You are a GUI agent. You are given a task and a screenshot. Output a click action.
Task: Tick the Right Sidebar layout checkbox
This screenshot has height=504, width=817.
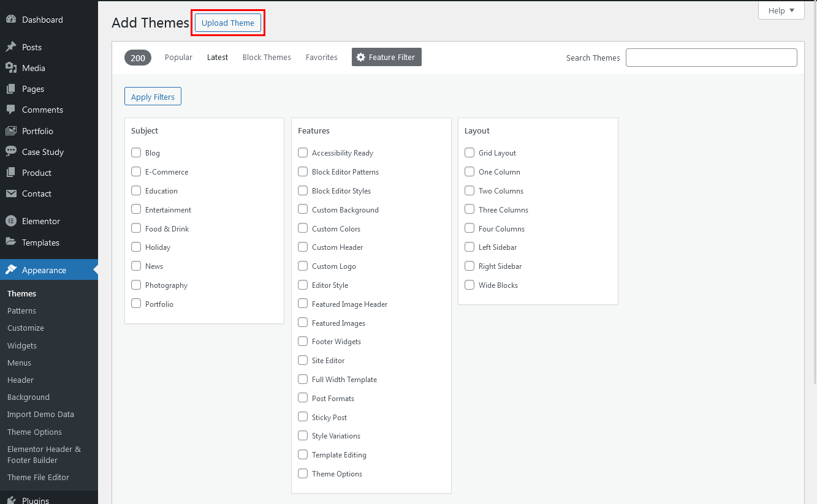[469, 266]
